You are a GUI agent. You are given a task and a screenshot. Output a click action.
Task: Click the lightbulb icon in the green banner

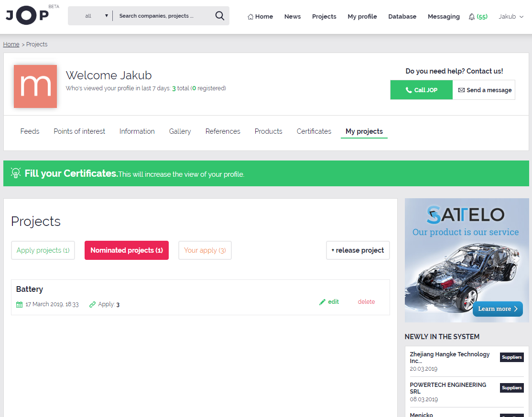[x=16, y=173]
